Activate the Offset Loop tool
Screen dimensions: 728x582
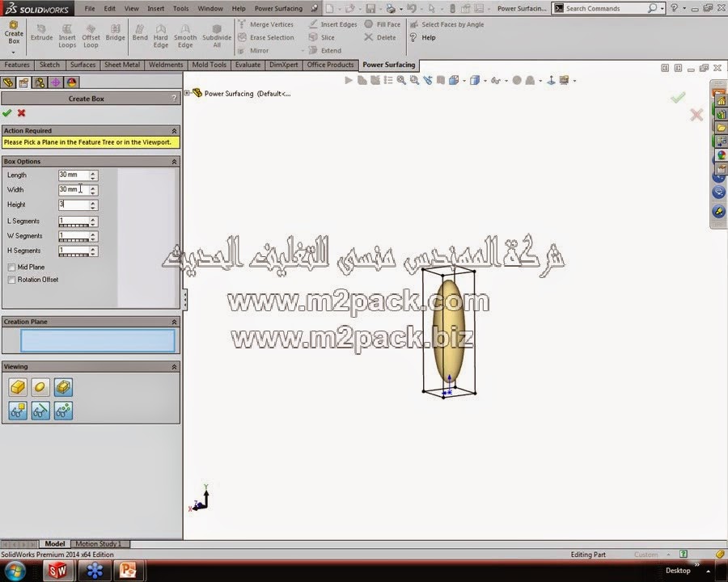tap(91, 36)
